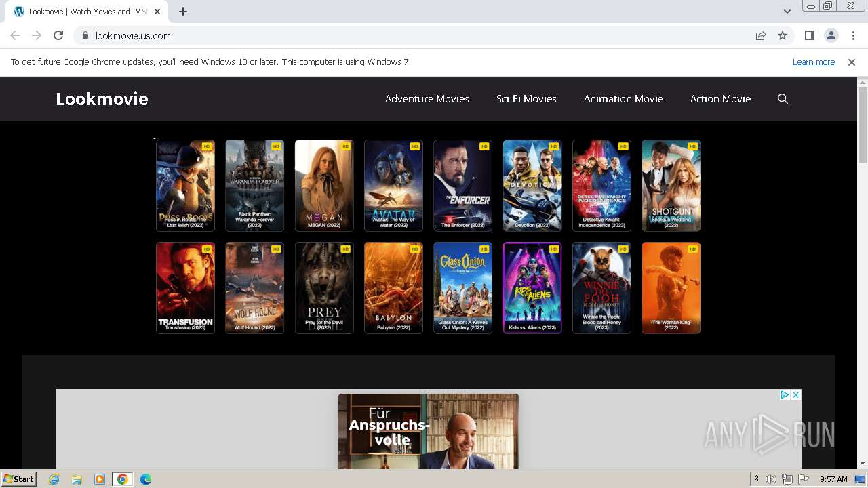Open Puss in Boots: The Last Wish poster

tap(185, 186)
